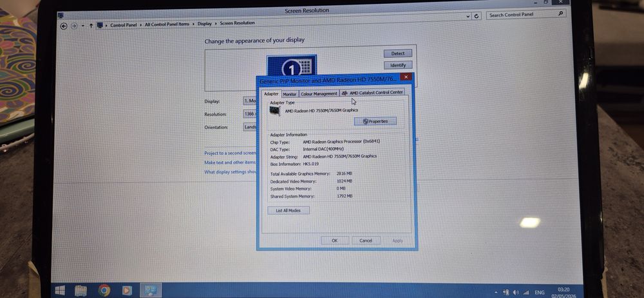Open the Windows Start button
The width and height of the screenshot is (644, 298).
[60, 291]
